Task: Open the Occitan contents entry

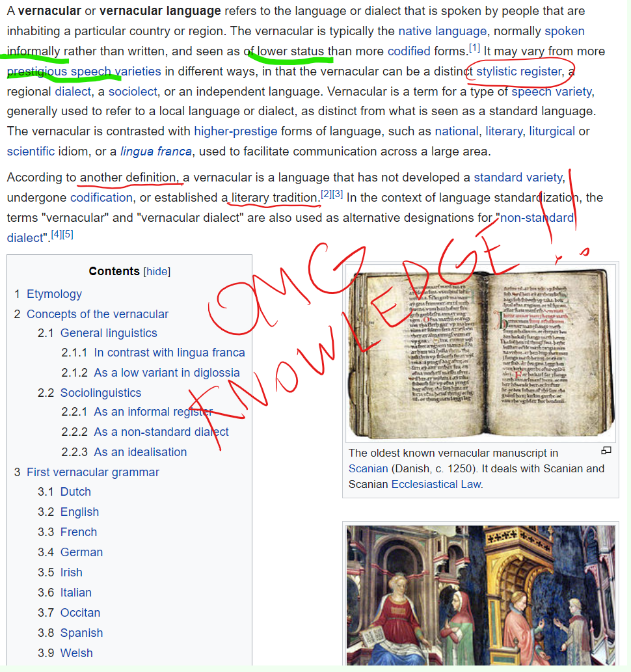Action: 81,613
